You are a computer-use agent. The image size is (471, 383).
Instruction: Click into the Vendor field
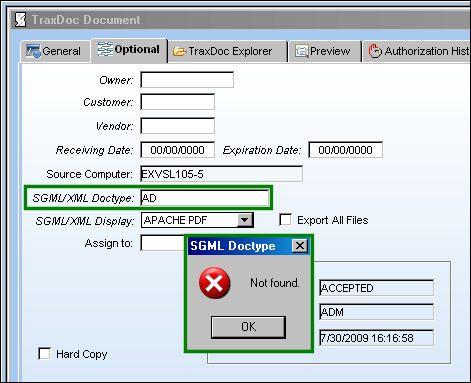tap(177, 126)
